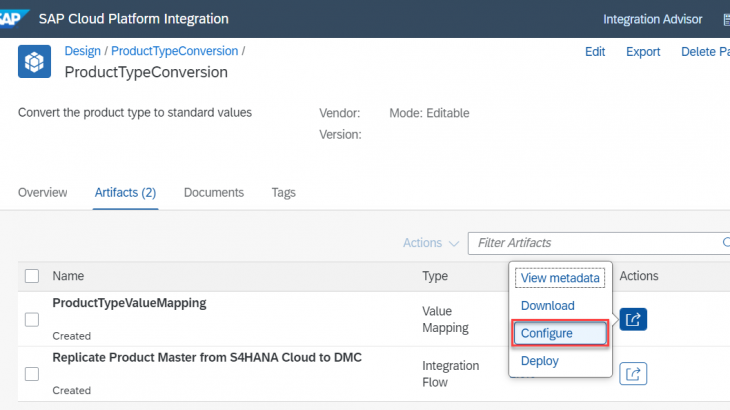730x410 pixels.
Task: Click the Edit button
Action: (595, 52)
